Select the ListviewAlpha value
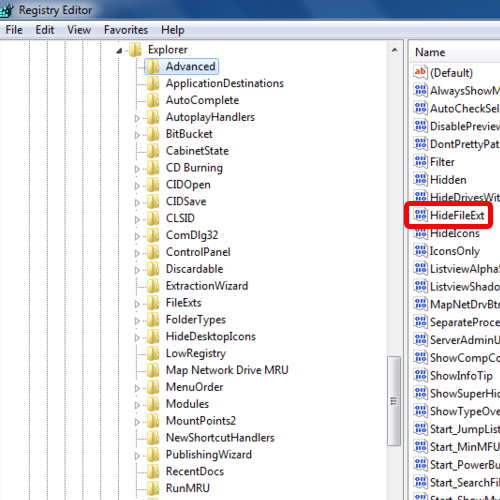Viewport: 500px width, 500px height. coord(465,269)
